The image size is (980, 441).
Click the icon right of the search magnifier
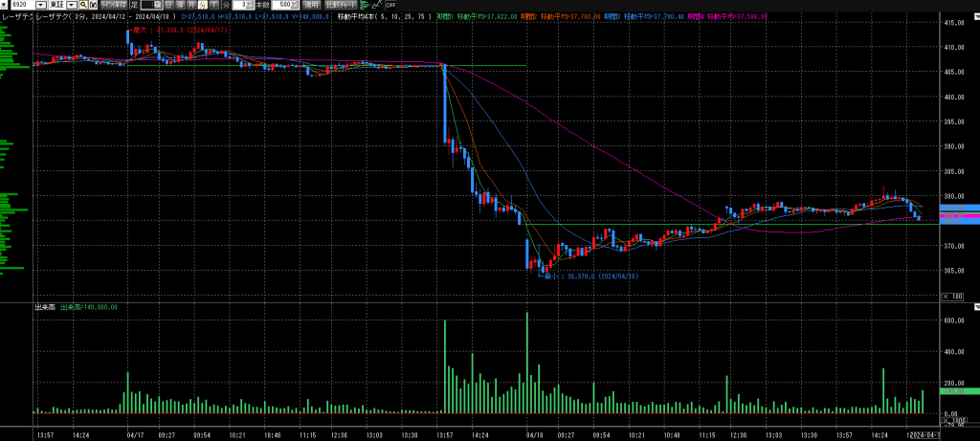coord(93,5)
